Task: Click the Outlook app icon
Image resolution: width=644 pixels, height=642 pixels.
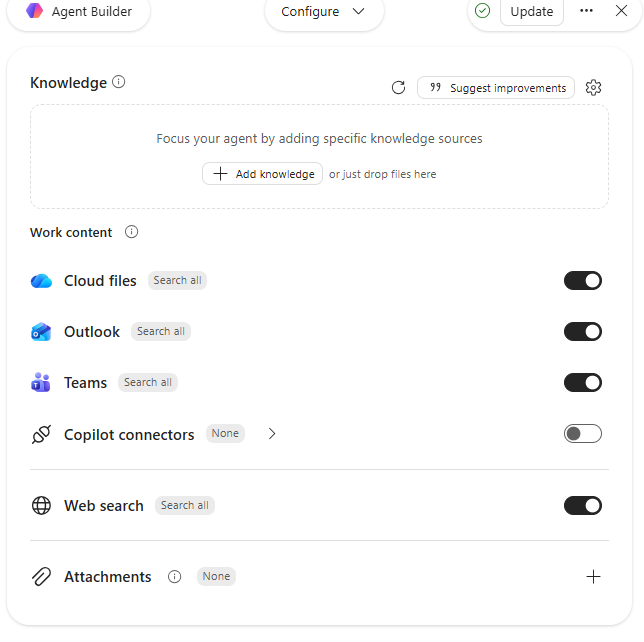Action: 41,332
